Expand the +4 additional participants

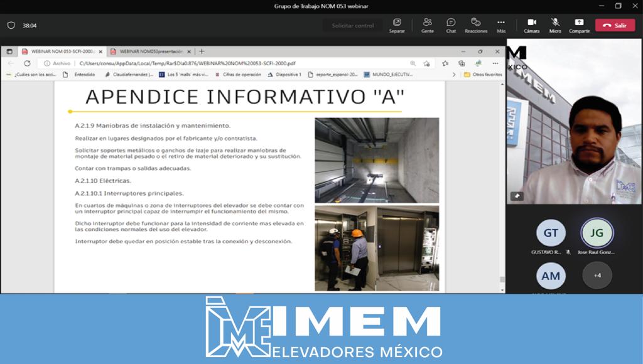[597, 275]
